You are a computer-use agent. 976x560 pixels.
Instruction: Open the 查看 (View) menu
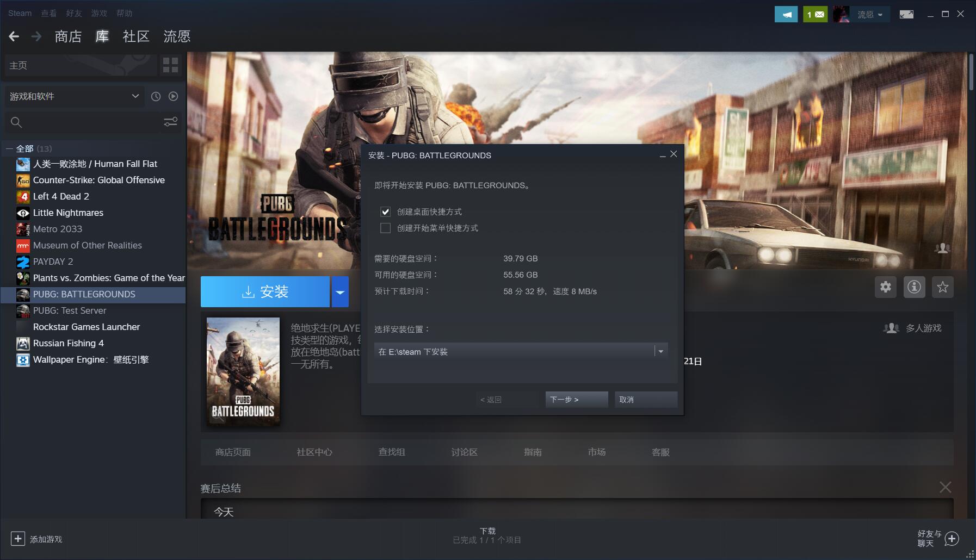click(x=49, y=13)
